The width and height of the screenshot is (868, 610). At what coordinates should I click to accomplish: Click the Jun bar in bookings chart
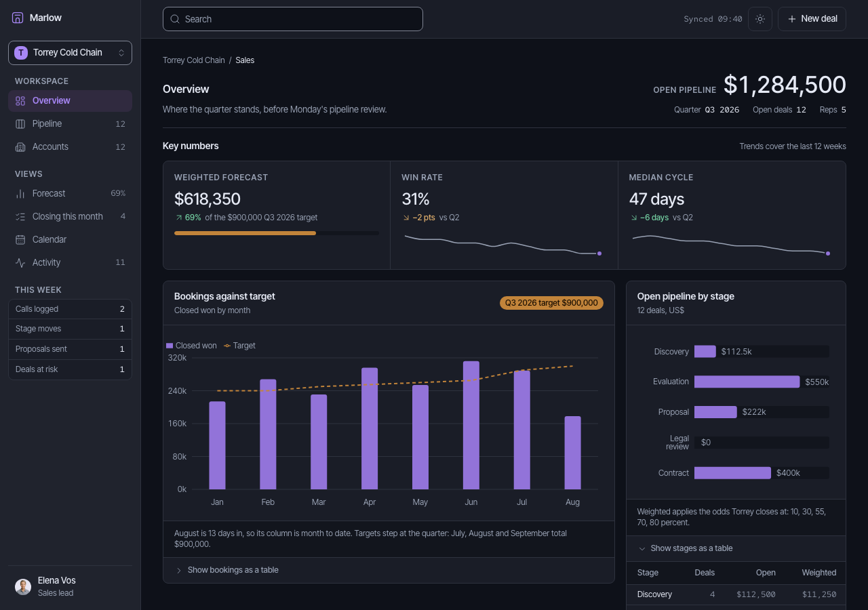pos(471,425)
